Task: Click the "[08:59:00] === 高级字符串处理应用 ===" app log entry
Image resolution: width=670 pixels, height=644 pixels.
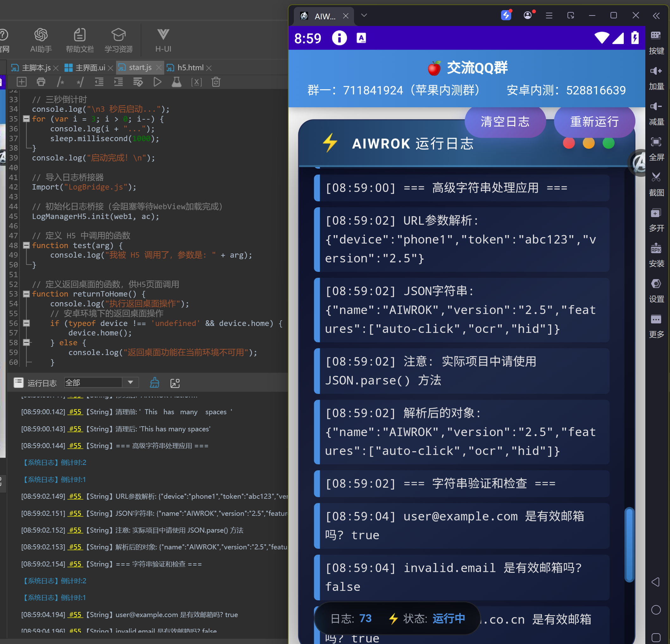Action: coord(462,188)
